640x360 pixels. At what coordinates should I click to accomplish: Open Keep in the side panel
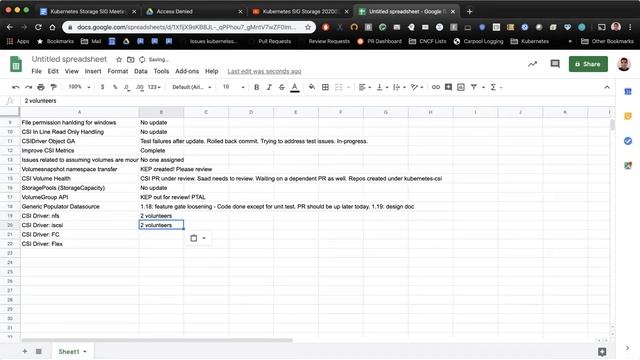tap(628, 116)
